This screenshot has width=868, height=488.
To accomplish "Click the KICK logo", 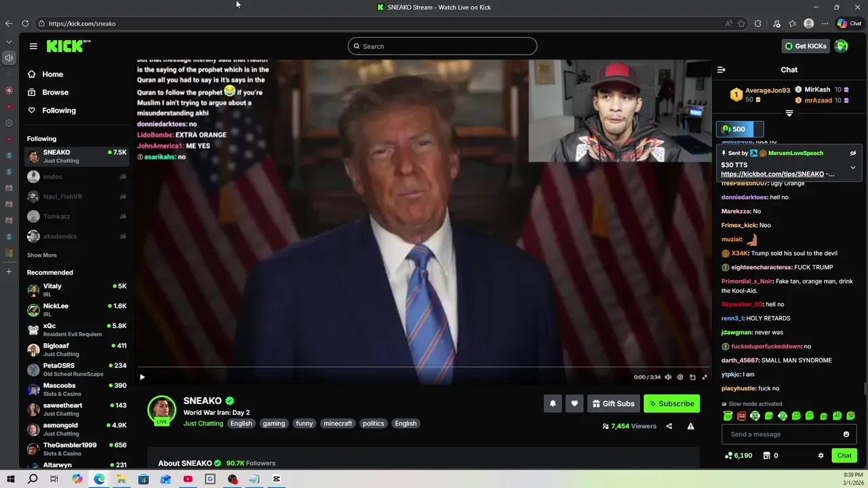I will (68, 46).
